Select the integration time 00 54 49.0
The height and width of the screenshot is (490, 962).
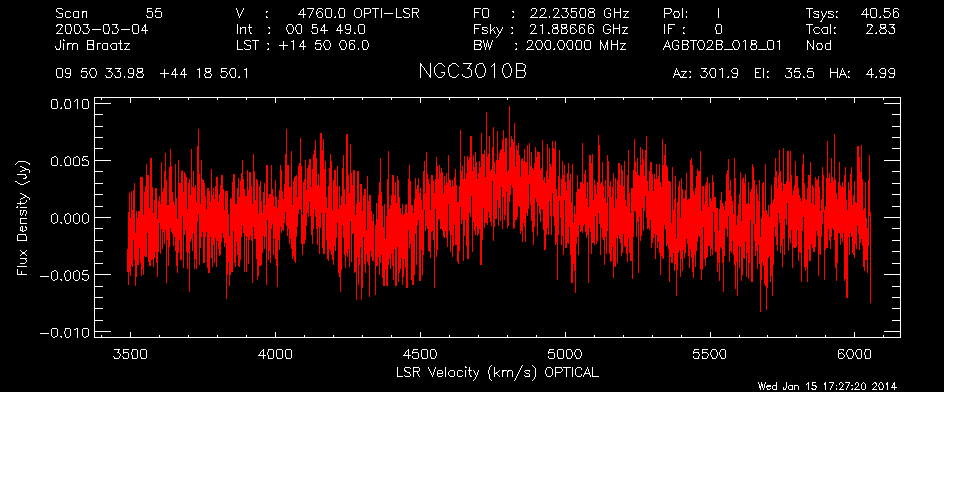coord(327,29)
